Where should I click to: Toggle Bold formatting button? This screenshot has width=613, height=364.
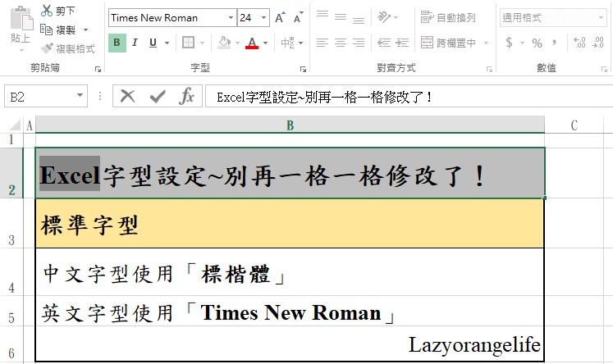117,43
